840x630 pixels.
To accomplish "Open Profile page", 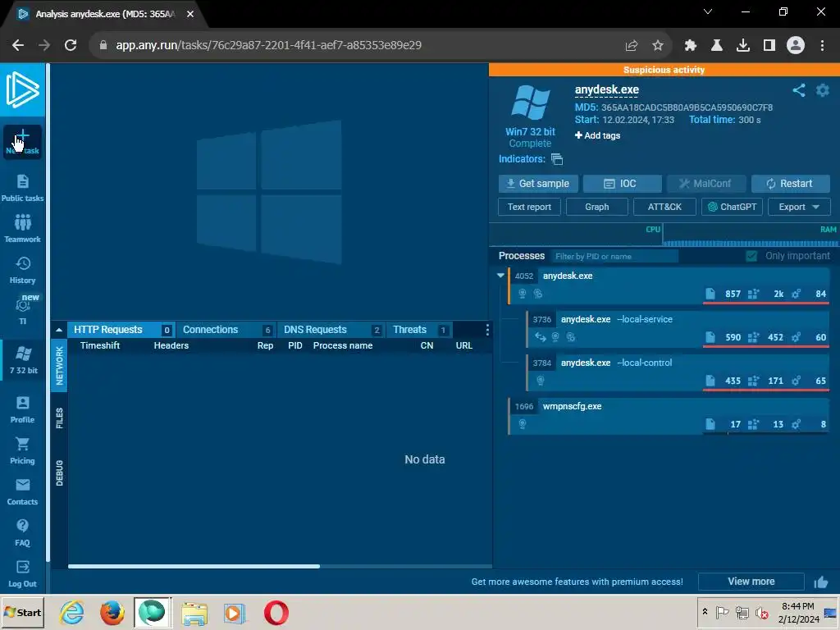I will pyautogui.click(x=22, y=410).
